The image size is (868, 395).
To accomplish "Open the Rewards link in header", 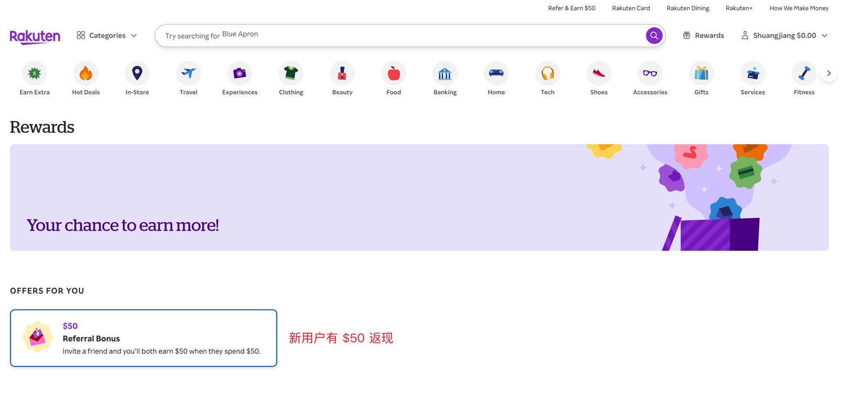I will [x=704, y=36].
